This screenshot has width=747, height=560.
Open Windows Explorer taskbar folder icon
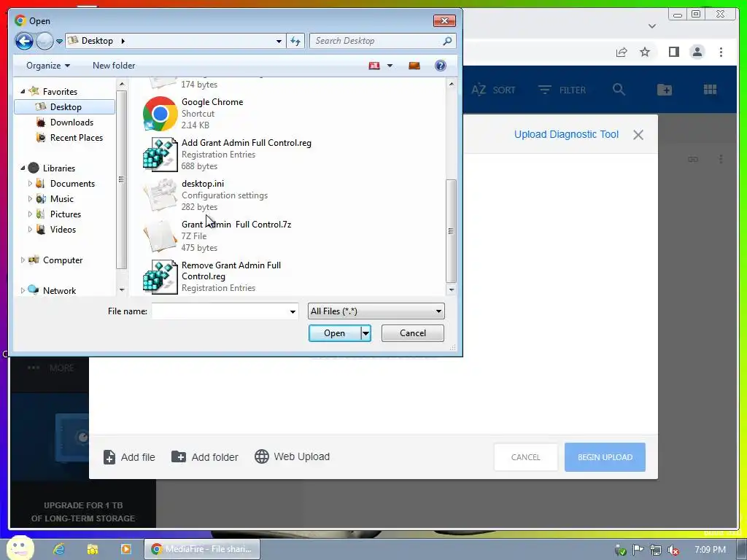click(x=93, y=549)
